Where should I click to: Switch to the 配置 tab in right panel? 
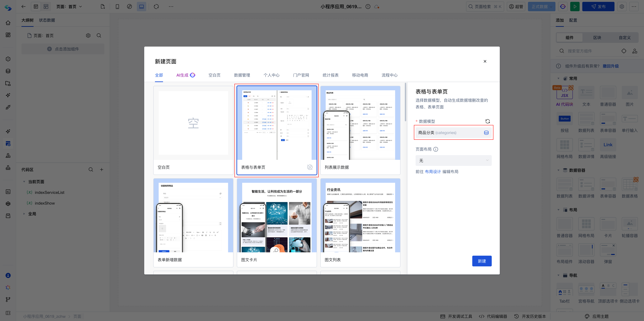click(573, 20)
